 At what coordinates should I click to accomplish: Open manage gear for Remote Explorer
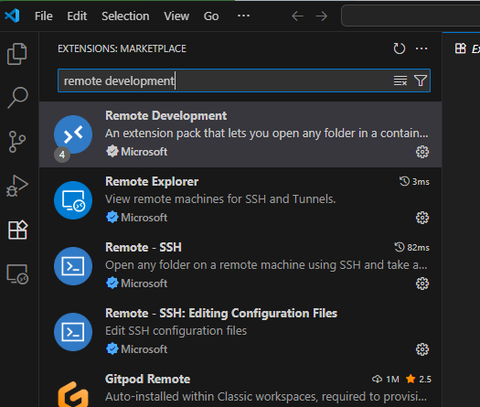(422, 218)
